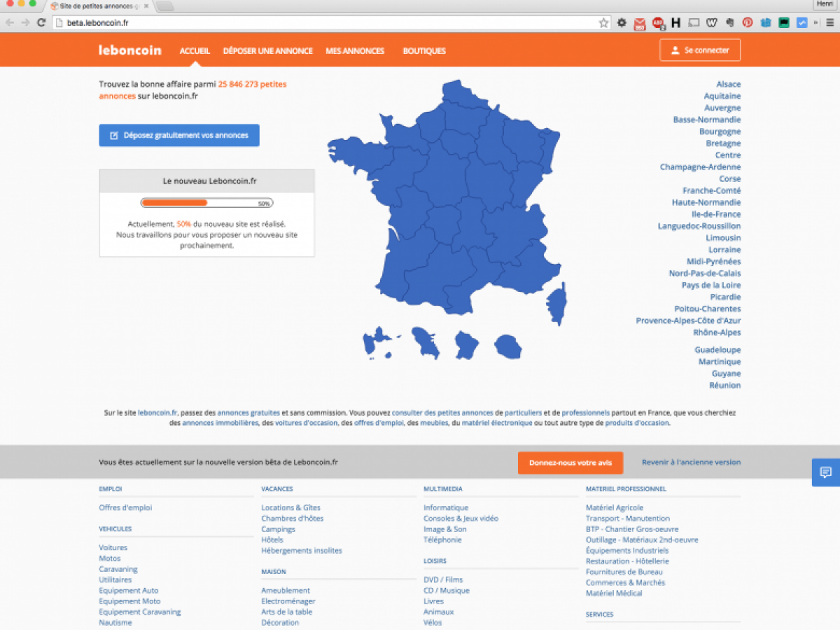Click the black H extension icon
Image resolution: width=840 pixels, height=630 pixels.
tap(675, 22)
